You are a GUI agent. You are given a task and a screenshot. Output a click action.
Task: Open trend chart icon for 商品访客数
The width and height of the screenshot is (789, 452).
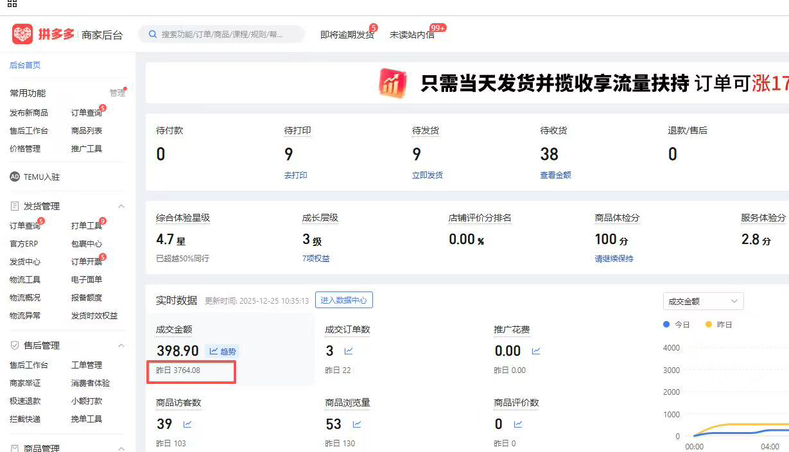pyautogui.click(x=187, y=424)
